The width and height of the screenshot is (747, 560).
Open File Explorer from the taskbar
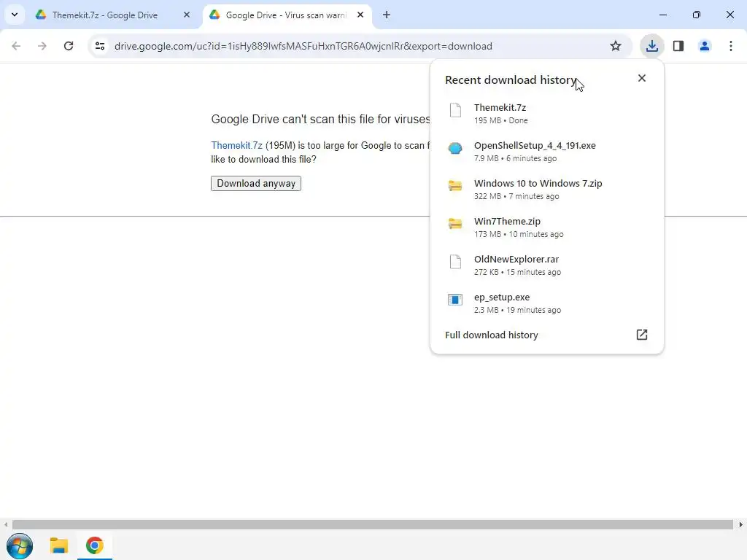click(59, 545)
